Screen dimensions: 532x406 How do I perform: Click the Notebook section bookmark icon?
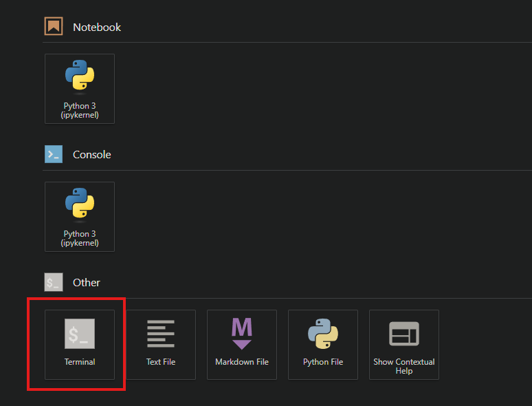(54, 27)
